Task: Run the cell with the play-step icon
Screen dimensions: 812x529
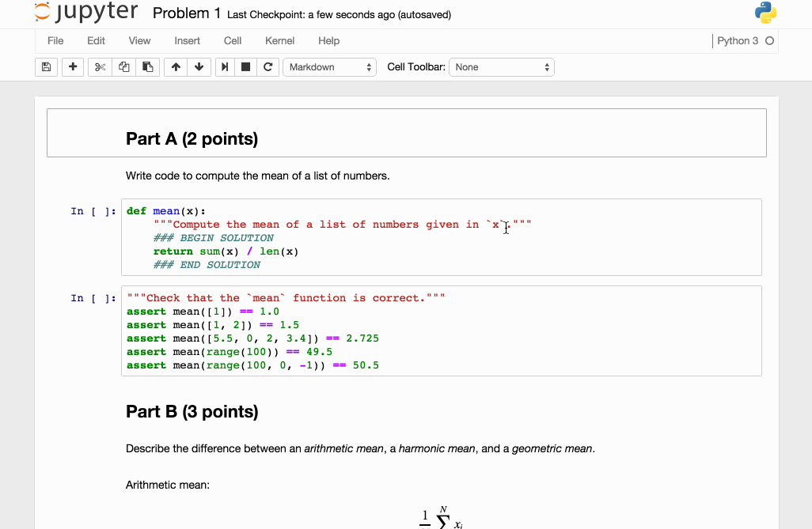Action: coord(225,67)
